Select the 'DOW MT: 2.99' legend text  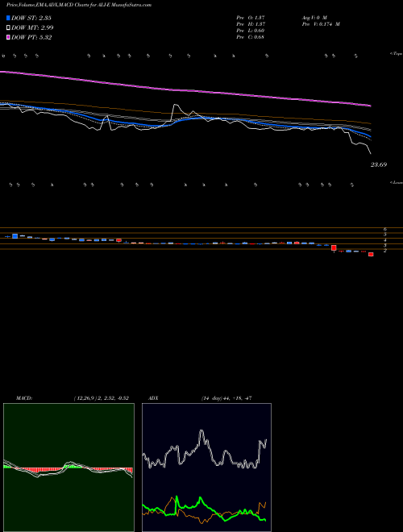[x=32, y=28]
